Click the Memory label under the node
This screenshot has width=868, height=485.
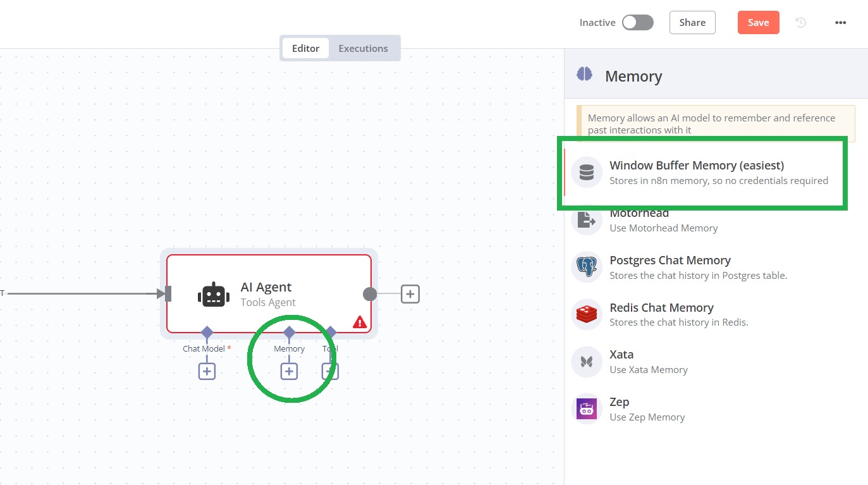coord(289,349)
